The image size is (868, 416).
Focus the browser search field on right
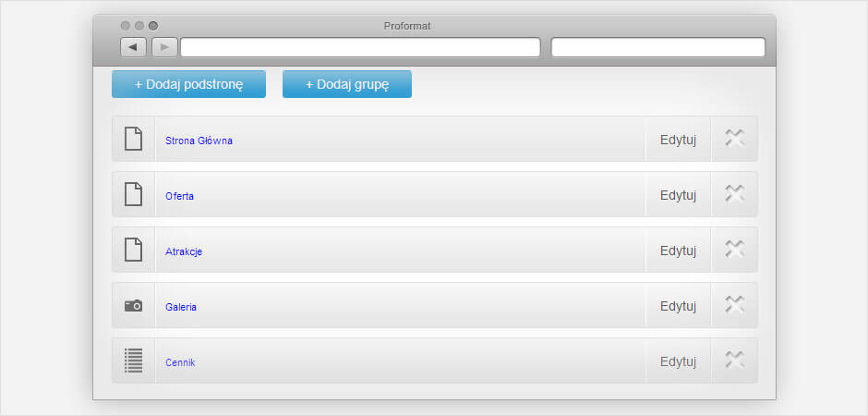pyautogui.click(x=658, y=47)
